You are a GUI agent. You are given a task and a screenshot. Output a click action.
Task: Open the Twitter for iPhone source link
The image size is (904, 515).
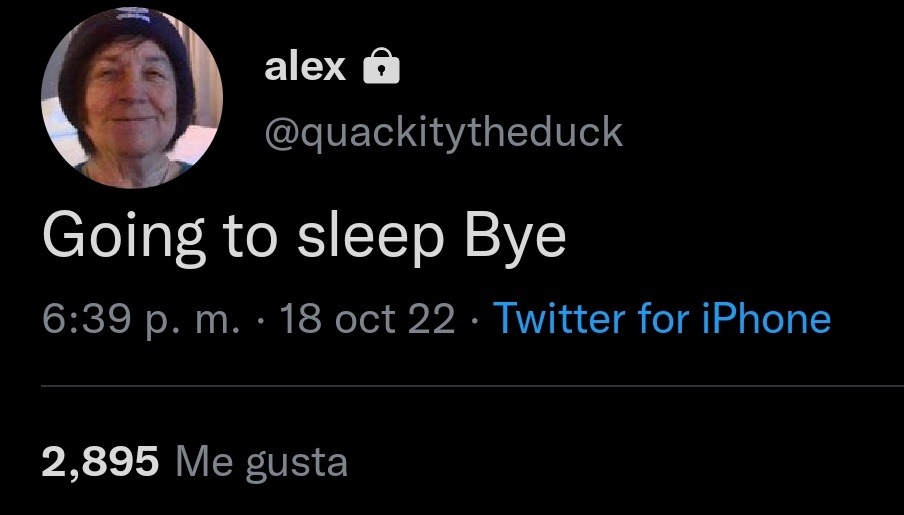tap(662, 318)
